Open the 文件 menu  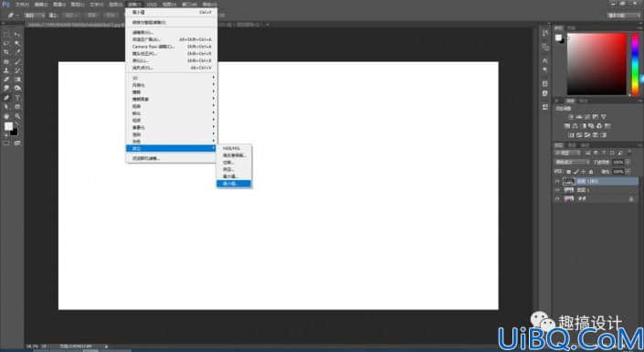(x=22, y=5)
